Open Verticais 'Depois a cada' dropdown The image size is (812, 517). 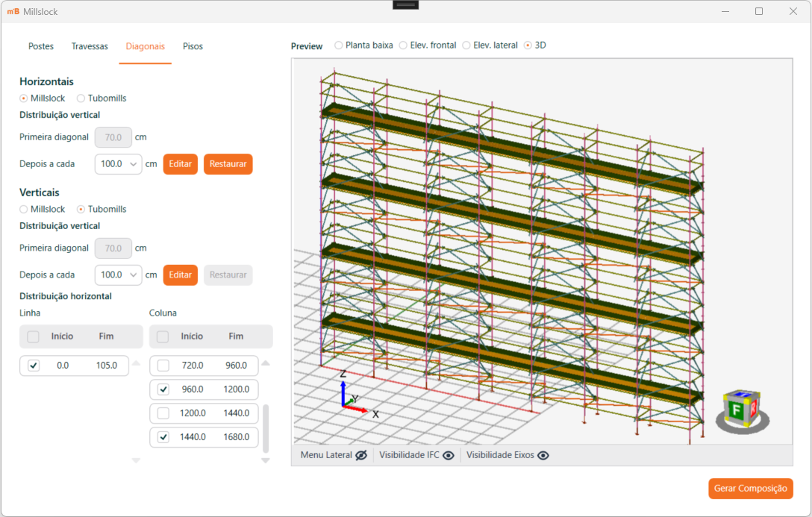[119, 275]
